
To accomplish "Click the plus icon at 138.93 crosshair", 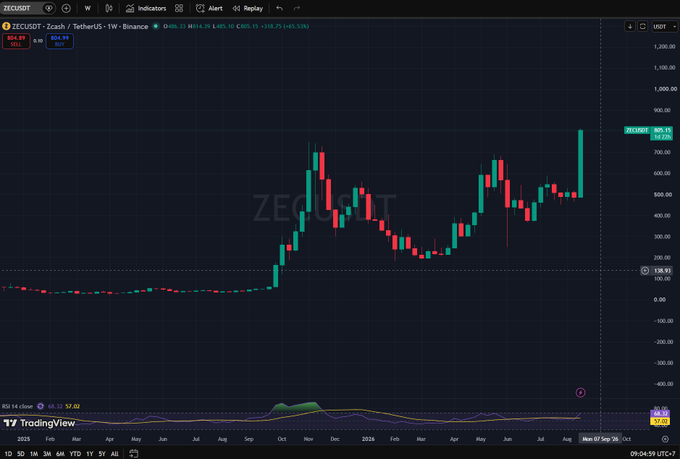I will coord(645,271).
